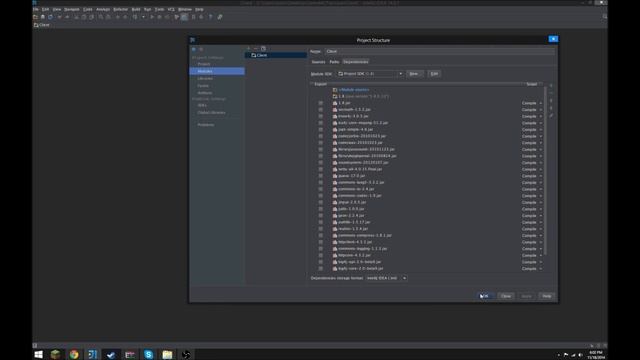Select Artifacts in Project Structure sidebar

click(205, 93)
